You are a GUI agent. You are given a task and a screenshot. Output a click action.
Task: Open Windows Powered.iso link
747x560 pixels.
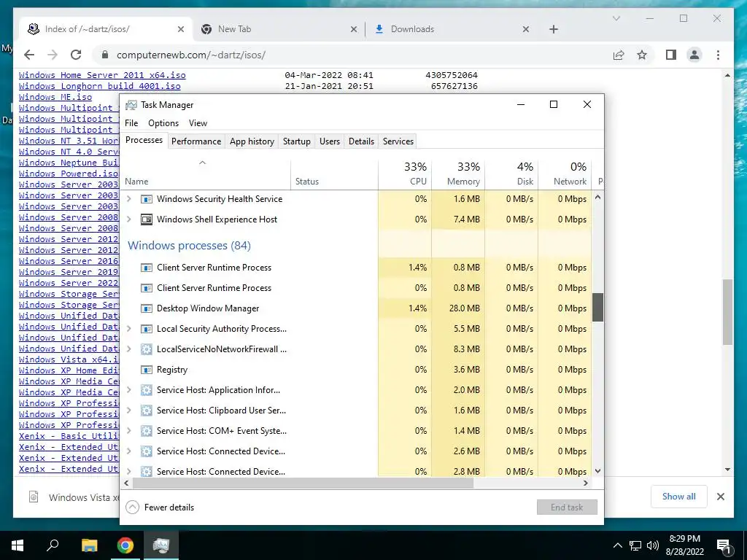coord(69,174)
